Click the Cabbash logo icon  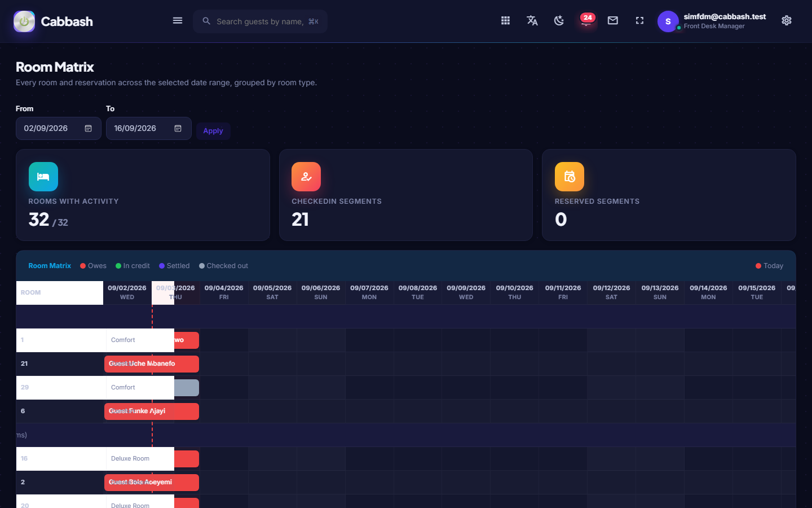(24, 21)
